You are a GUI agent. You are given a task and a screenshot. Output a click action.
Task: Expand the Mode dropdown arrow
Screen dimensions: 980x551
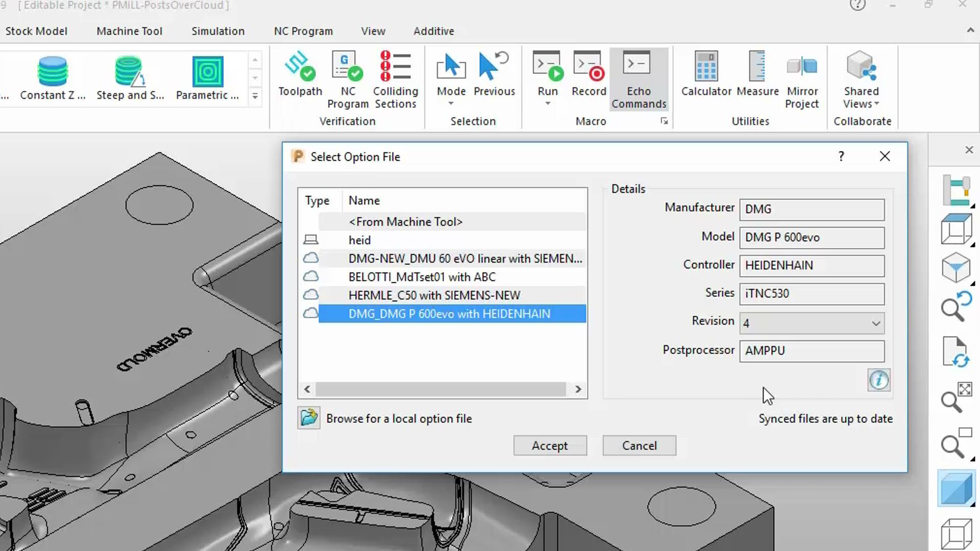click(451, 104)
